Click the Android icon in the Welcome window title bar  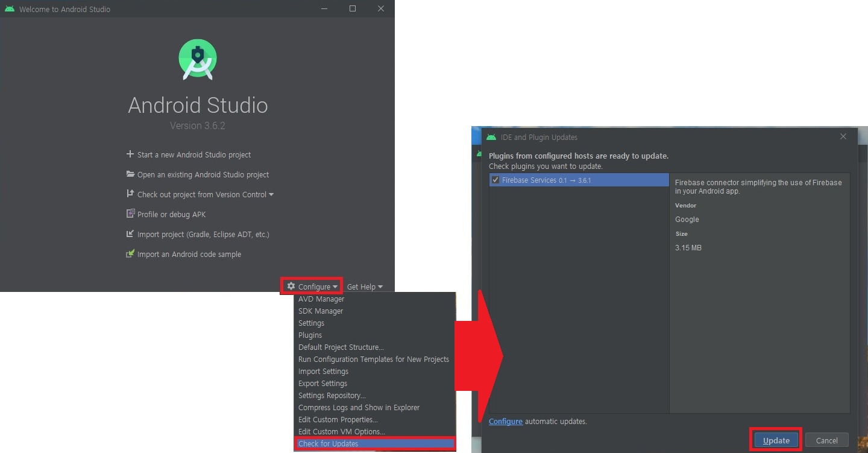(9, 9)
